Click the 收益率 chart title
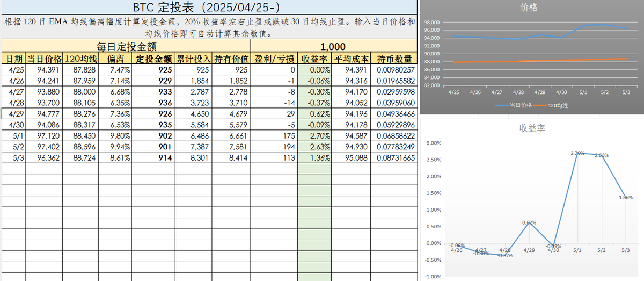644x281 pixels. coord(532,128)
